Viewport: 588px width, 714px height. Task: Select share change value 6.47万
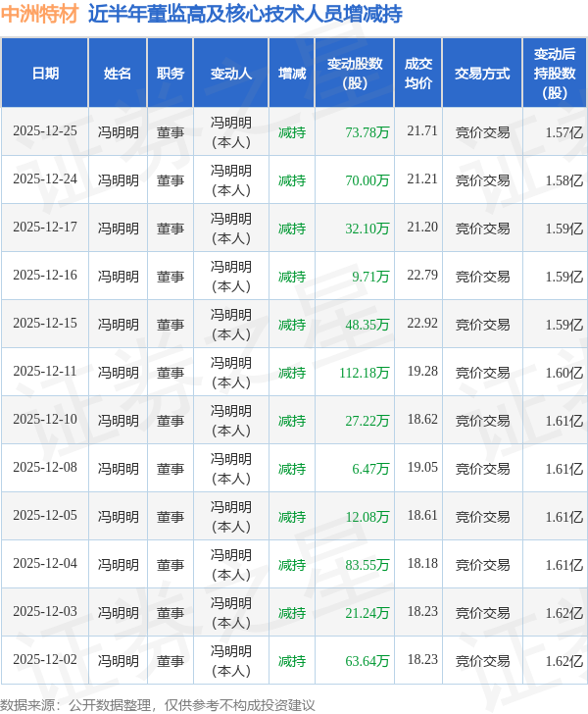(370, 469)
